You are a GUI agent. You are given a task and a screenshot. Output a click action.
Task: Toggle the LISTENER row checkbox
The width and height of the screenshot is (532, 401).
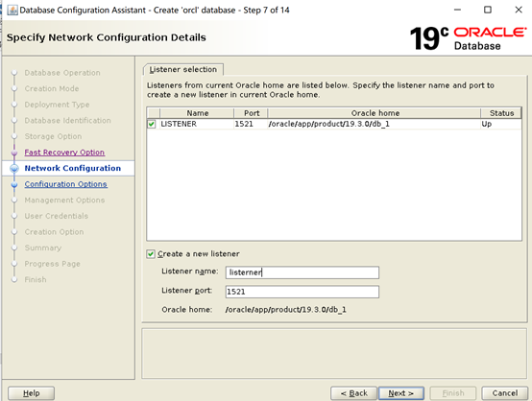coord(152,124)
